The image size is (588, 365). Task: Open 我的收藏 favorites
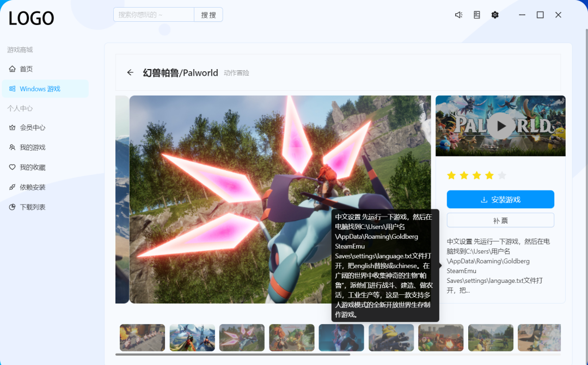[45, 168]
